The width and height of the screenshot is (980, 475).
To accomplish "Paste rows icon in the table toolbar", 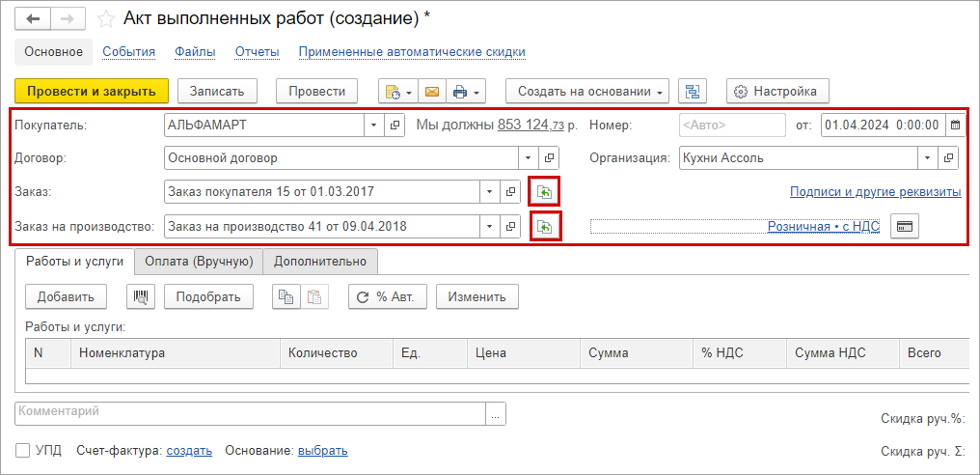I will 314,296.
